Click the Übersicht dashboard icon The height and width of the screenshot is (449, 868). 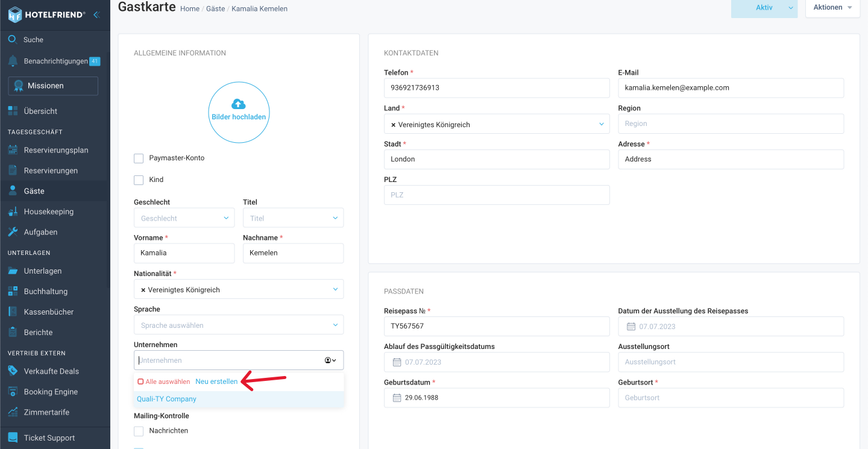[x=13, y=111]
